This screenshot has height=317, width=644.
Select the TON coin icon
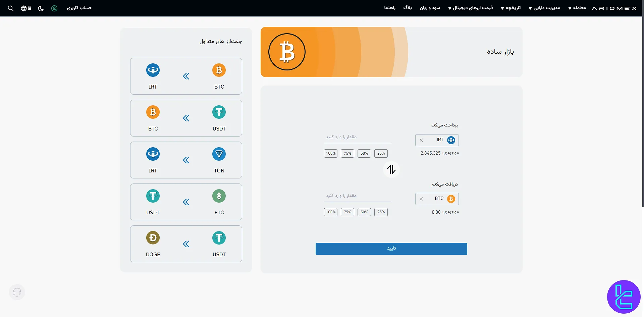219,154
